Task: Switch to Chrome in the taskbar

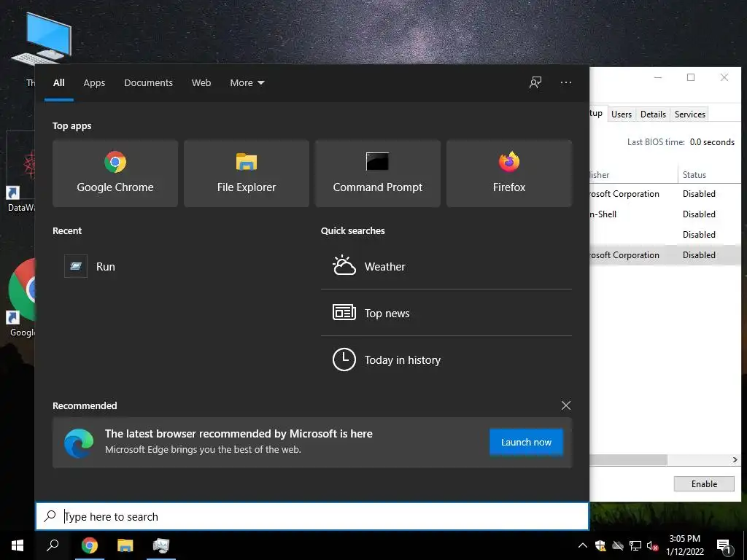Action: point(90,545)
